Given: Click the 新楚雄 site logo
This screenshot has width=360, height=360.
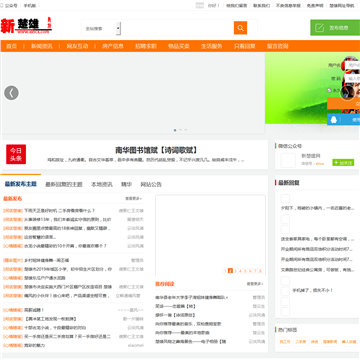Looking at the screenshot, I should [26, 26].
